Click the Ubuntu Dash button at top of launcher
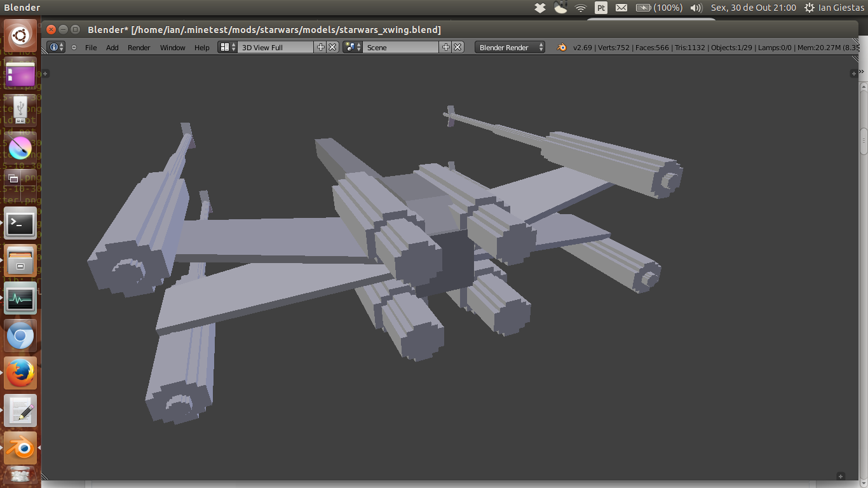The width and height of the screenshot is (868, 488). [20, 34]
